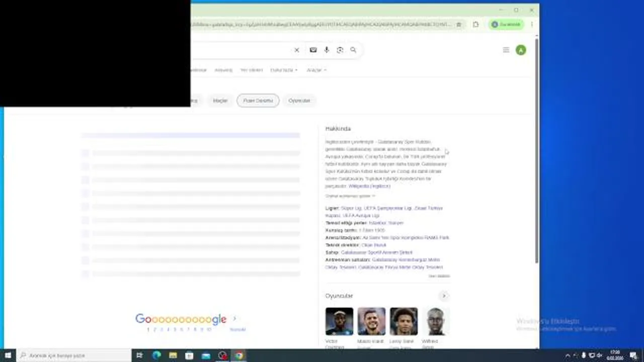Open the 'İstanbul' location link
Image resolution: width=644 pixels, height=362 pixels.
coord(377,223)
